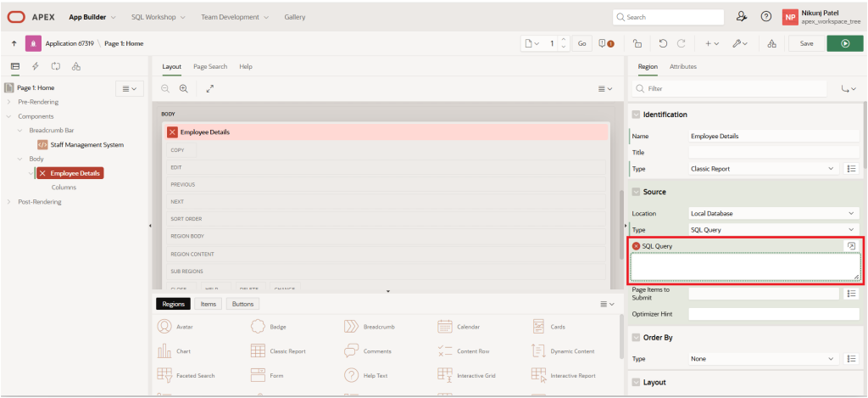Collapse the Source section
Viewport: 868px width, 398px height.
tap(635, 192)
